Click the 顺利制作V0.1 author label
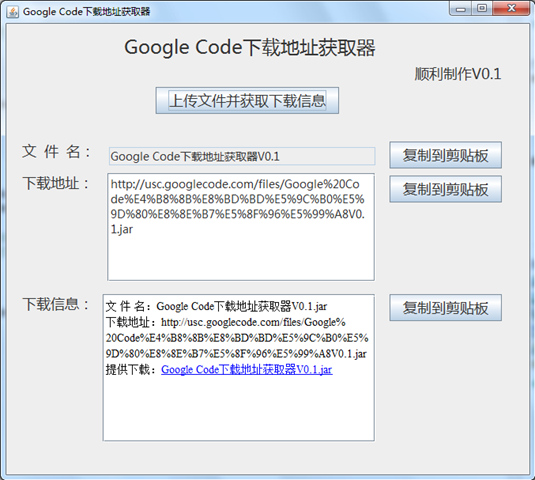The height and width of the screenshot is (480, 535). (458, 74)
